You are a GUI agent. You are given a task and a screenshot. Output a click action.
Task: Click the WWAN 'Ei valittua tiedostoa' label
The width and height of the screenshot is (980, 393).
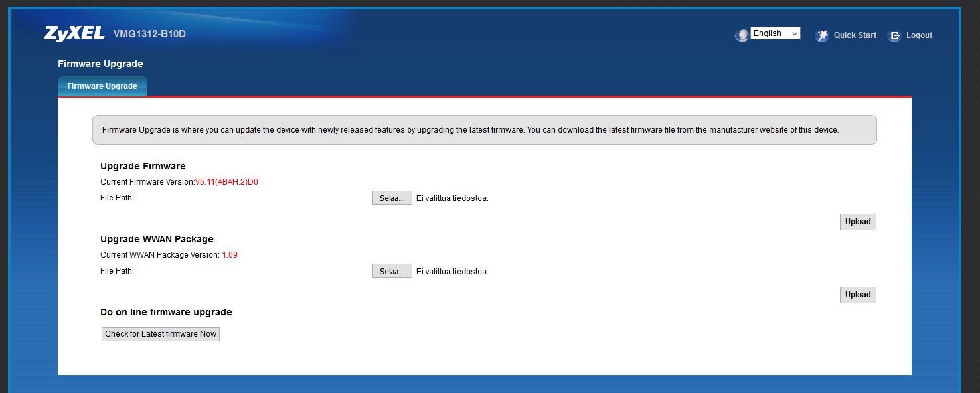point(451,271)
